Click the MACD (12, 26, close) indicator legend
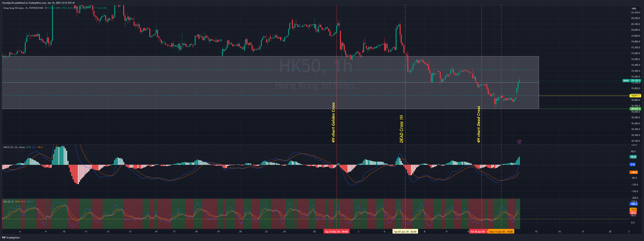Image resolution: width=644 pixels, height=241 pixels. (14, 147)
